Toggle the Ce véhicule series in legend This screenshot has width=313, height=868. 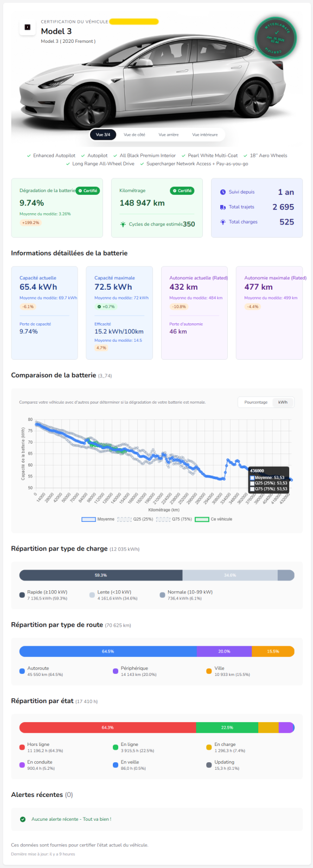[x=214, y=519]
